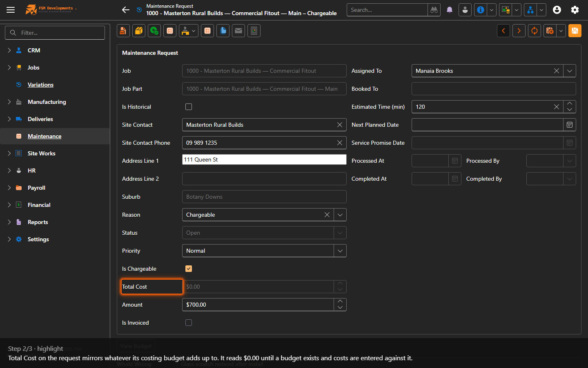The width and height of the screenshot is (588, 368).
Task: Tick the Is Invoiced checkbox
Action: (189, 323)
